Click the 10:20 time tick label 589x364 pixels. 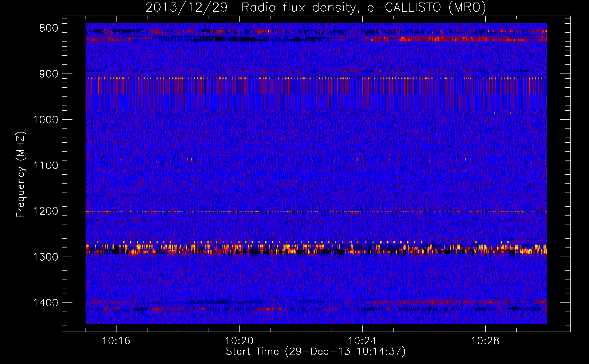coord(239,341)
